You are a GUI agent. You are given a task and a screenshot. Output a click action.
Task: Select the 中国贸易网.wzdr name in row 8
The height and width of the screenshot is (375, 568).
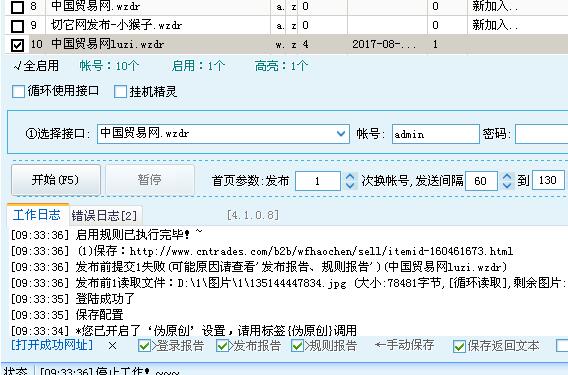tap(96, 6)
